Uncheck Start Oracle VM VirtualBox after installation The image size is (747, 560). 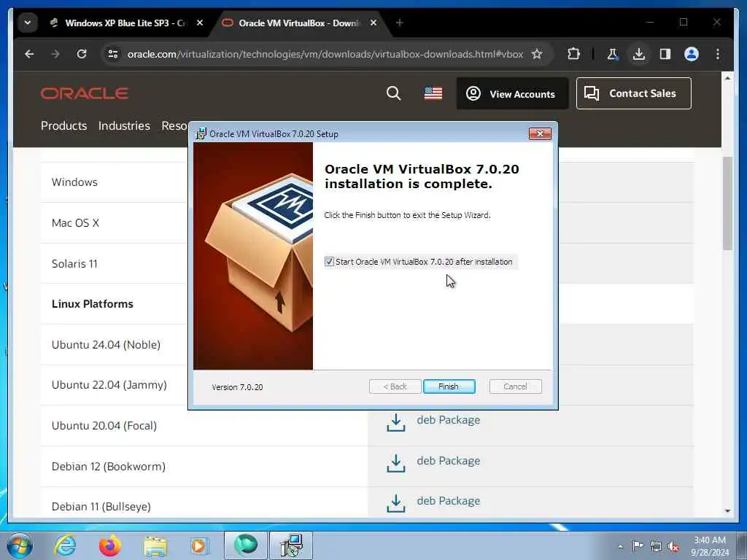point(329,262)
